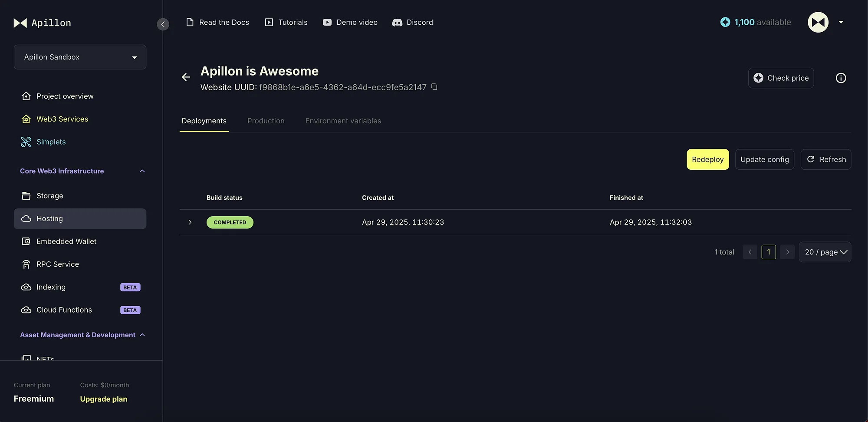Select Hosting in sidebar
Viewport: 868px width, 422px height.
(80, 219)
